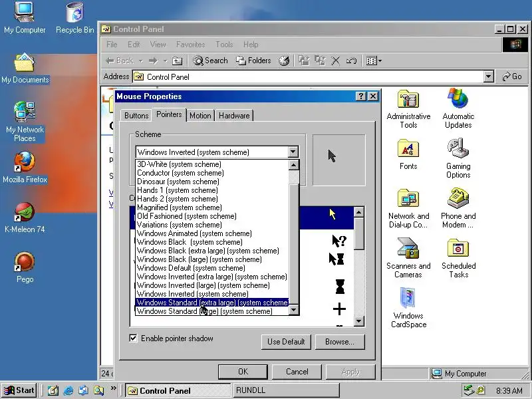Screen dimensions: 532x399
Task: Click the Folders toolbar button
Action: tap(254, 61)
